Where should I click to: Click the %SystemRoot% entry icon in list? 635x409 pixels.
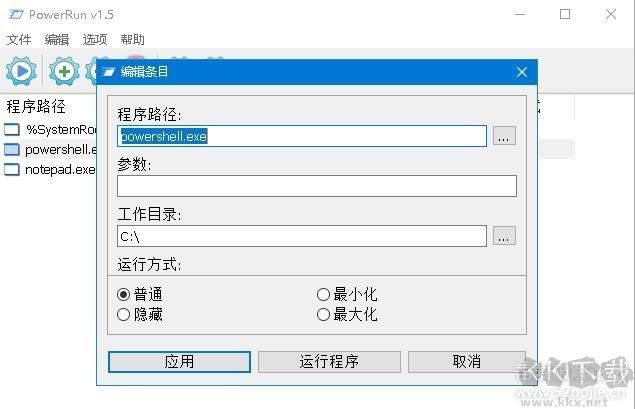(12, 129)
